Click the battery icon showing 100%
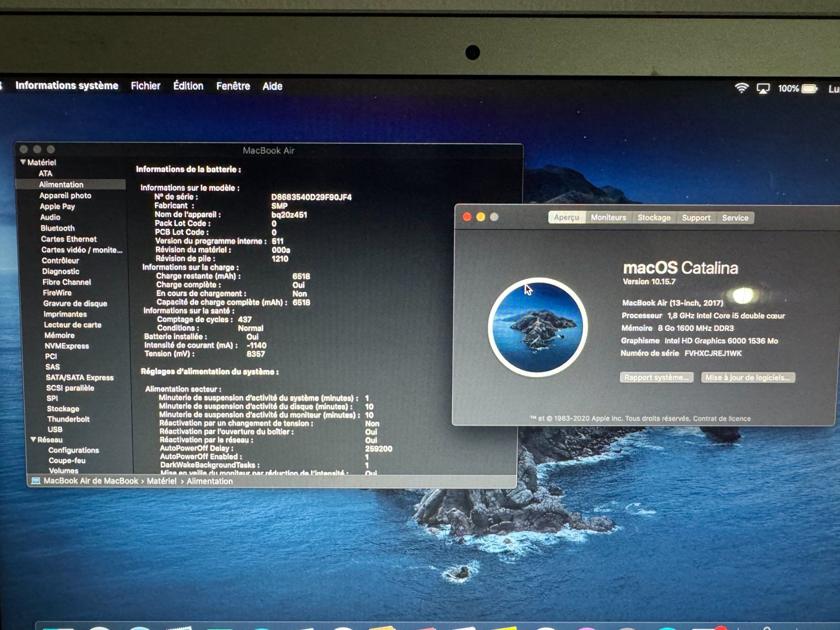Viewport: 840px width, 630px height. point(810,89)
